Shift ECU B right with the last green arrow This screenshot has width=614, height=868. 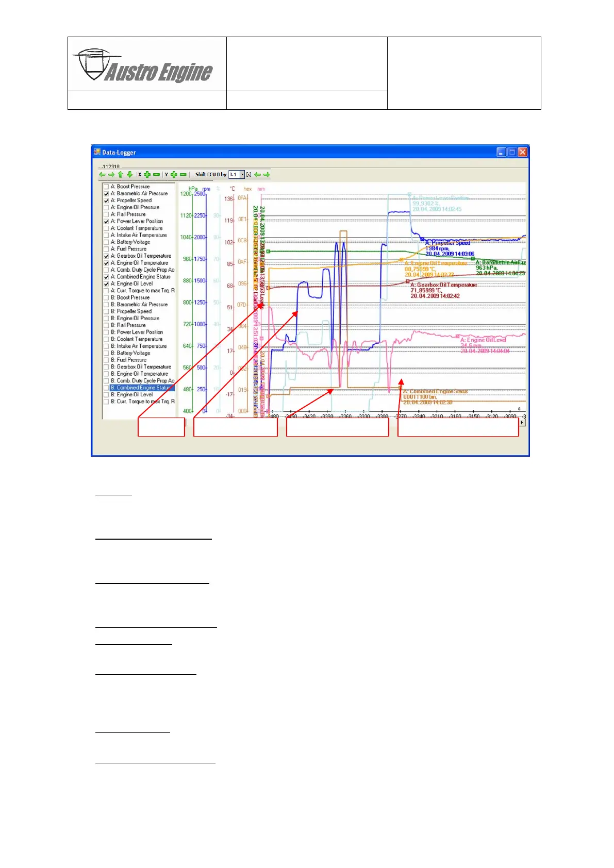(267, 175)
